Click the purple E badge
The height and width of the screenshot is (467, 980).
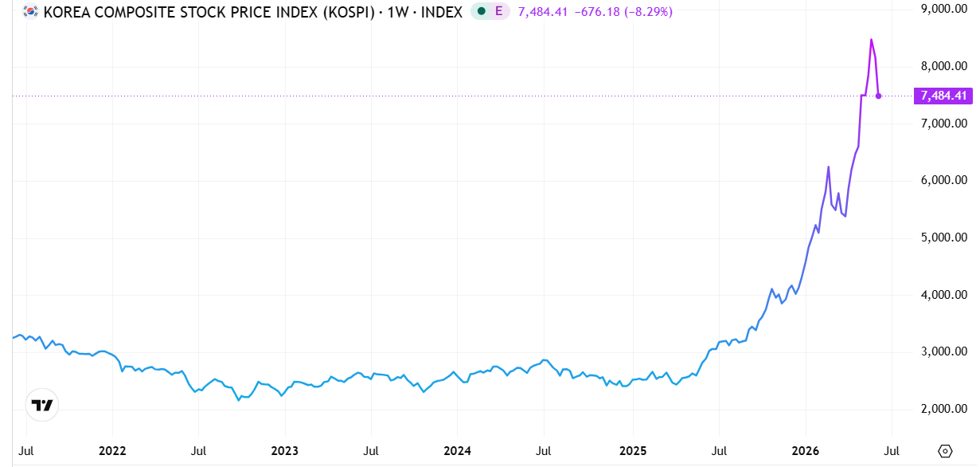click(499, 12)
